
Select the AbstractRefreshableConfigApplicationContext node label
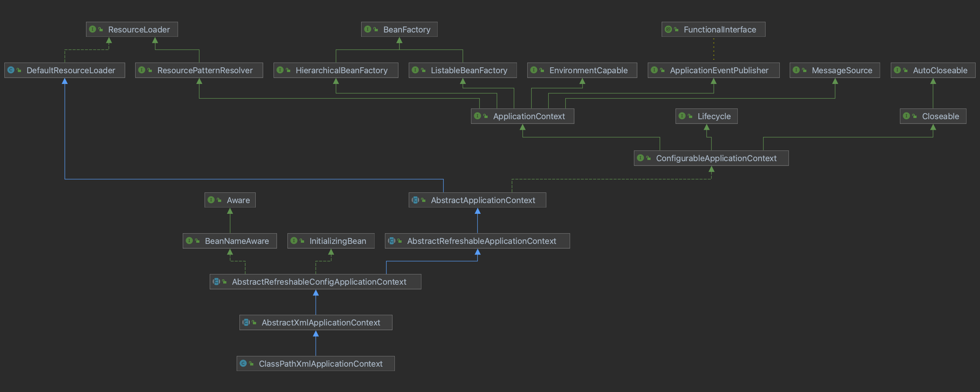point(319,282)
